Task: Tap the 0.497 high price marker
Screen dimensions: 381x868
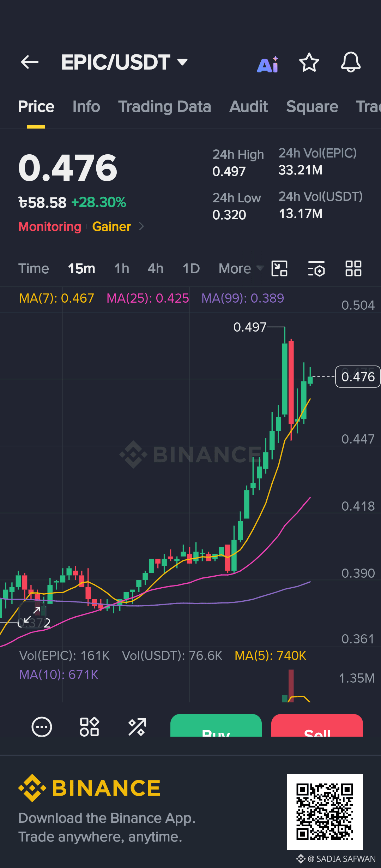Action: [250, 327]
